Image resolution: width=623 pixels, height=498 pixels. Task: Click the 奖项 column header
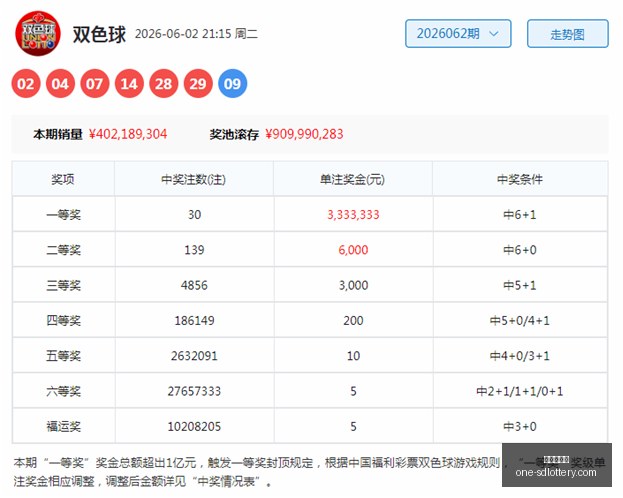pos(63,180)
